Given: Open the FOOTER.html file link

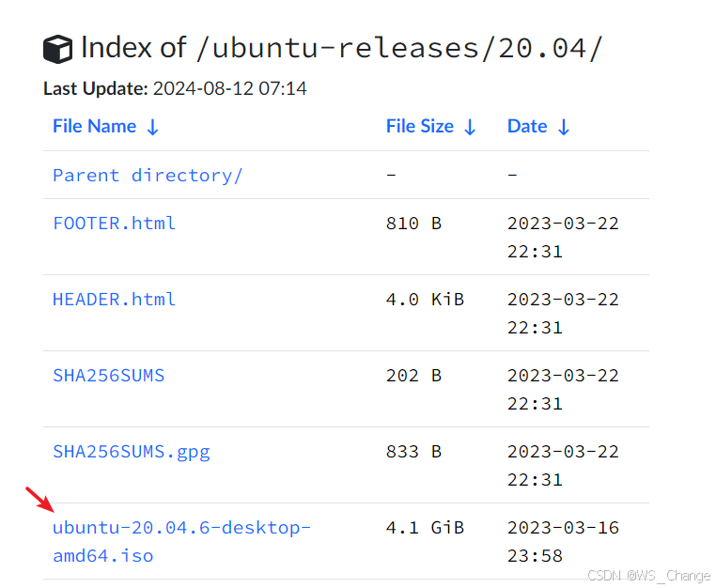Looking at the screenshot, I should tap(114, 224).
